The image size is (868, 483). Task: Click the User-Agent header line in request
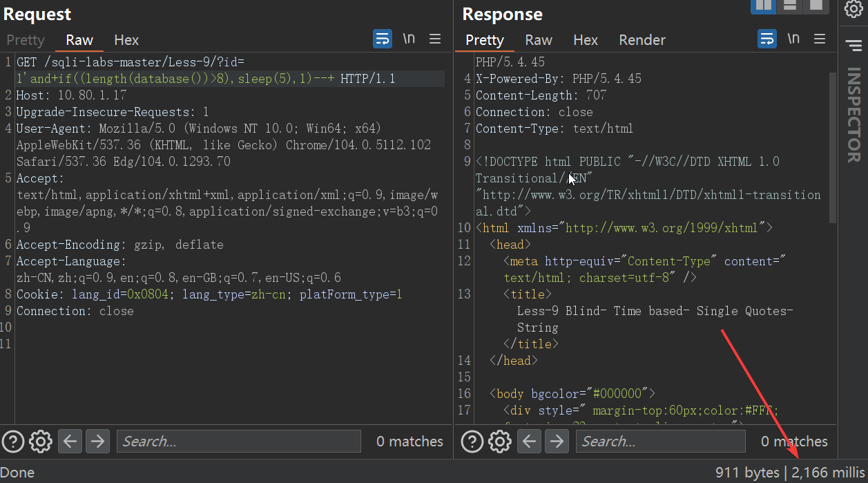pyautogui.click(x=224, y=145)
